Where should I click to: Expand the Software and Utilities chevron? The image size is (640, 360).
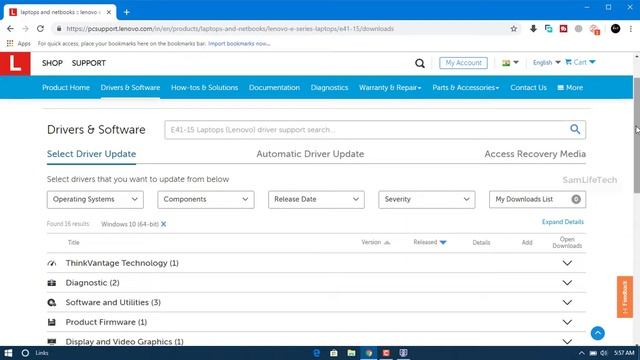(567, 302)
